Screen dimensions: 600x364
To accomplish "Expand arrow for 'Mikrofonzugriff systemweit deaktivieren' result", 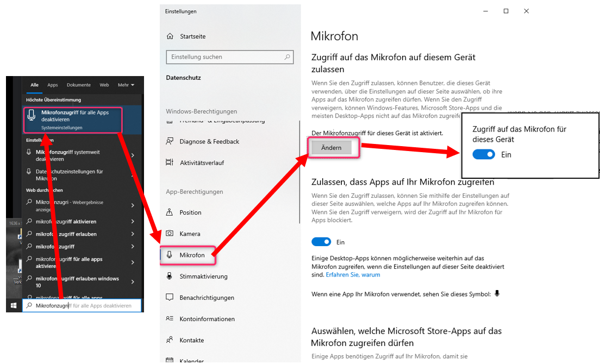I will click(133, 155).
